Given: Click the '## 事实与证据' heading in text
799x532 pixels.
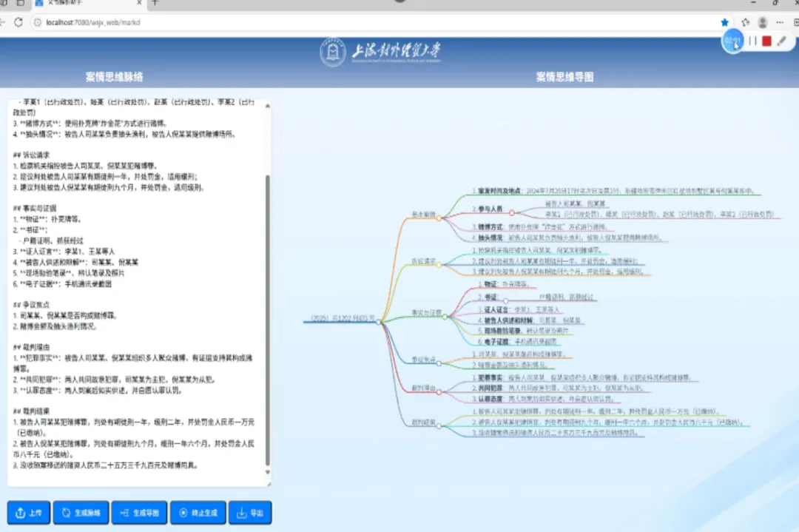Looking at the screenshot, I should pyautogui.click(x=35, y=209).
